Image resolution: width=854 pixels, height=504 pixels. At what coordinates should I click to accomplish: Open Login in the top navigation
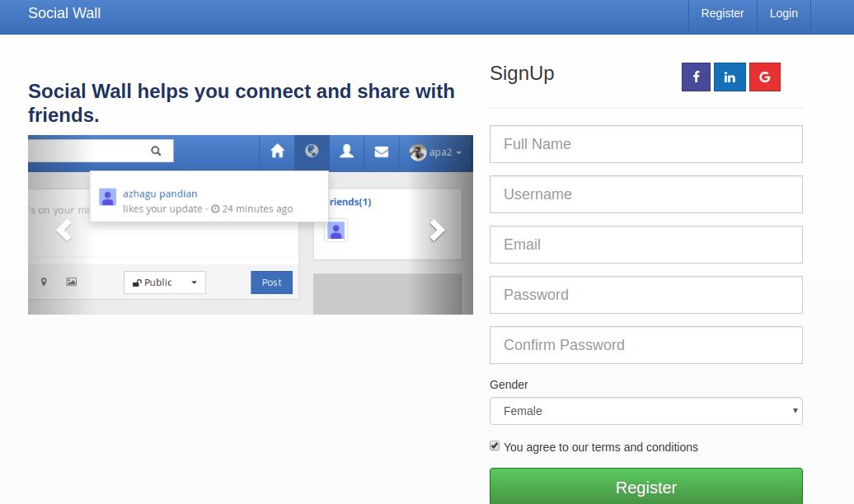tap(783, 13)
